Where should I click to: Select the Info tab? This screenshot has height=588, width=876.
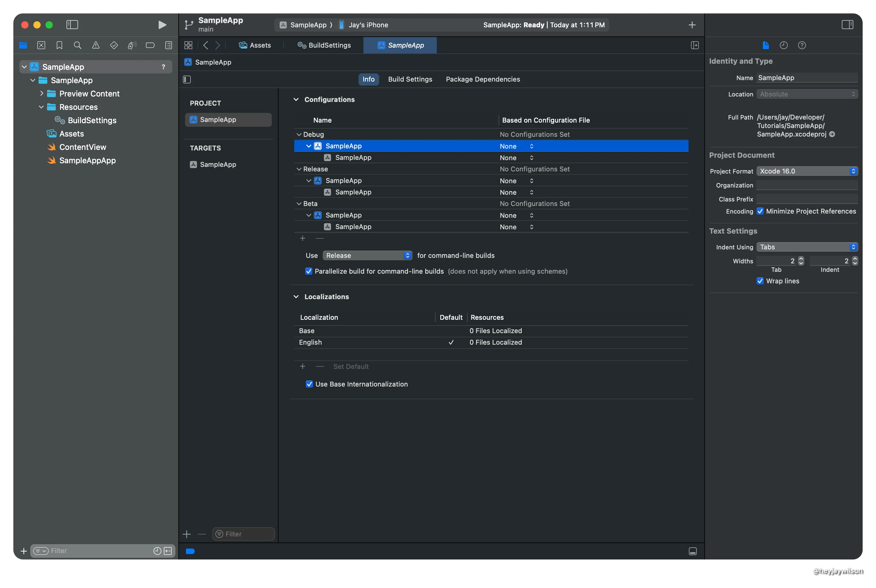[x=368, y=79]
